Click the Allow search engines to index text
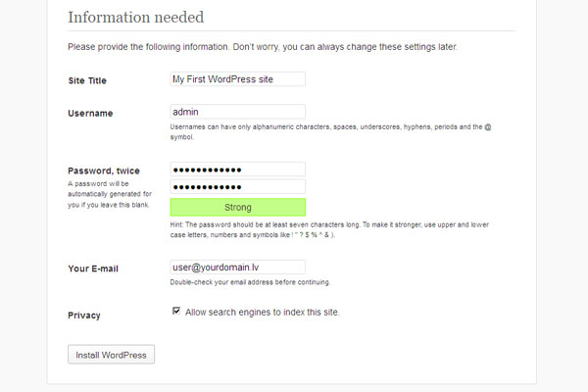Image resolution: width=588 pixels, height=392 pixels. point(262,312)
